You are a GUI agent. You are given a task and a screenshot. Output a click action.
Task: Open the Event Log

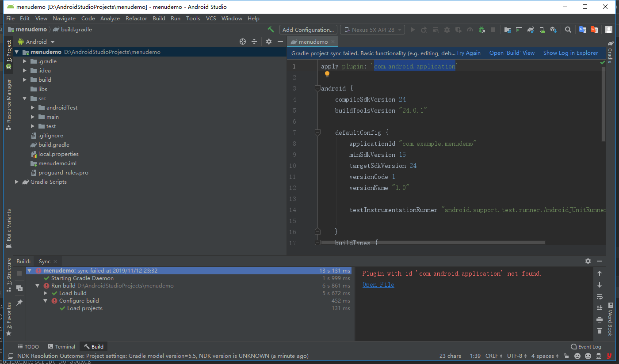[x=586, y=347]
